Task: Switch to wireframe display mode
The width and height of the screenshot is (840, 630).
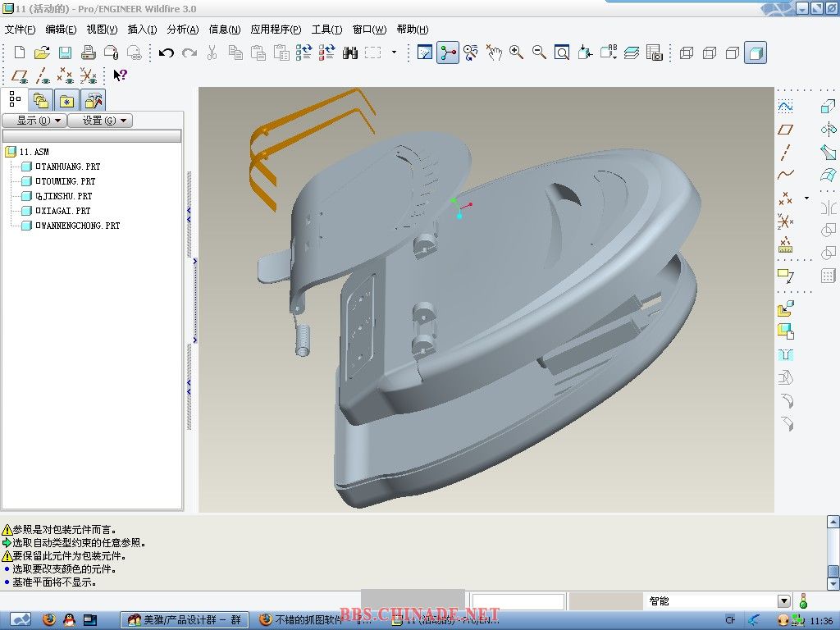Action: point(687,52)
